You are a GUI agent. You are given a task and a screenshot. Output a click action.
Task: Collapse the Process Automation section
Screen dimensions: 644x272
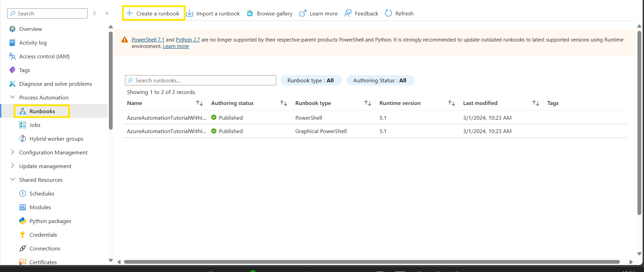13,97
